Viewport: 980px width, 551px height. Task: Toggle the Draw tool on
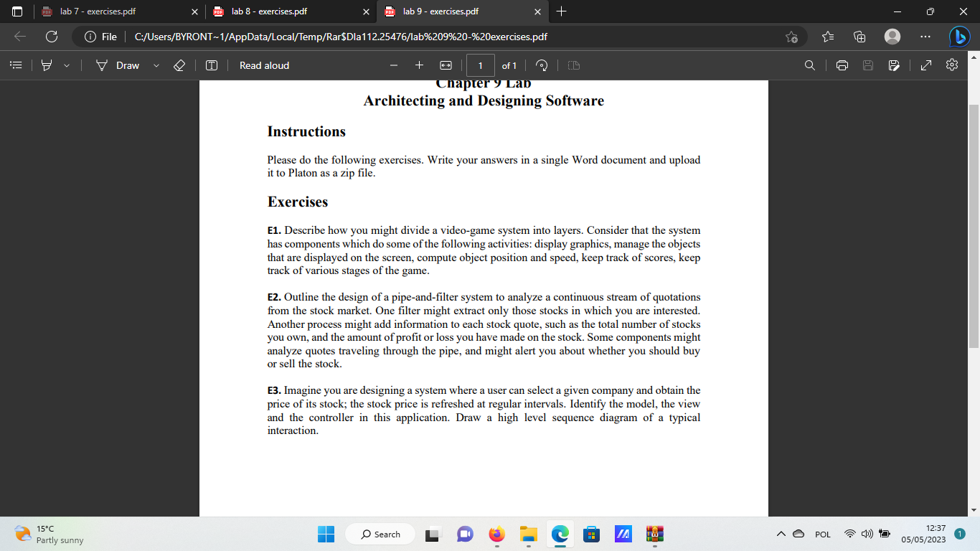click(121, 65)
